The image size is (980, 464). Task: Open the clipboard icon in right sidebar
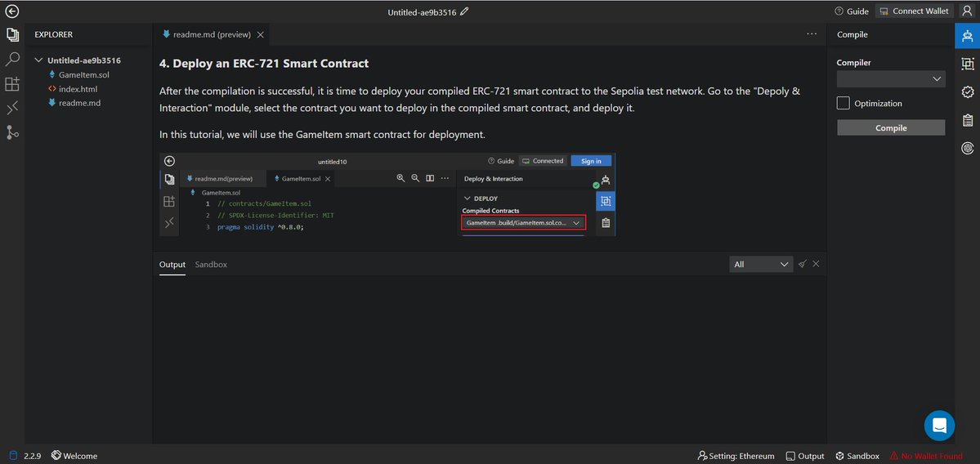pos(968,120)
